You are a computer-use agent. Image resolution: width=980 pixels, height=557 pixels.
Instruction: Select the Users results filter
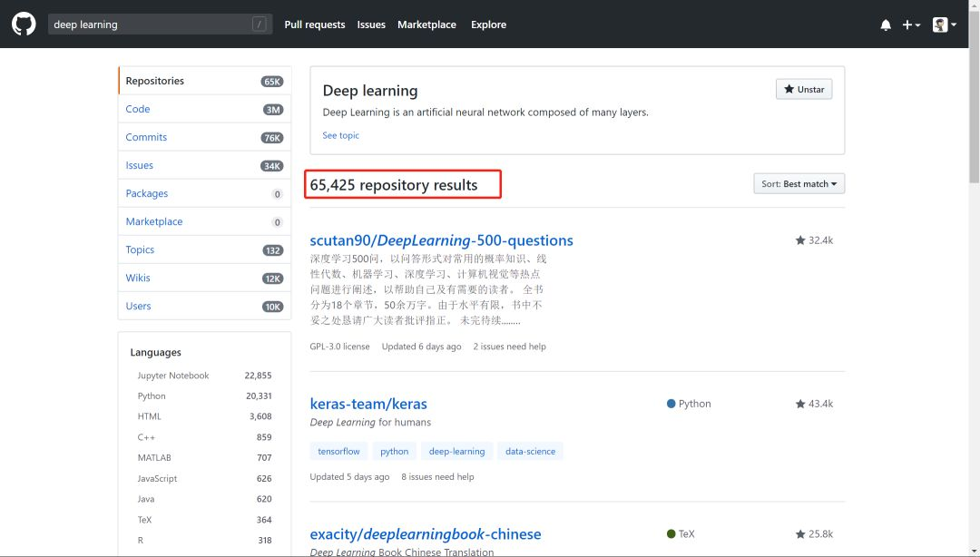(204, 306)
